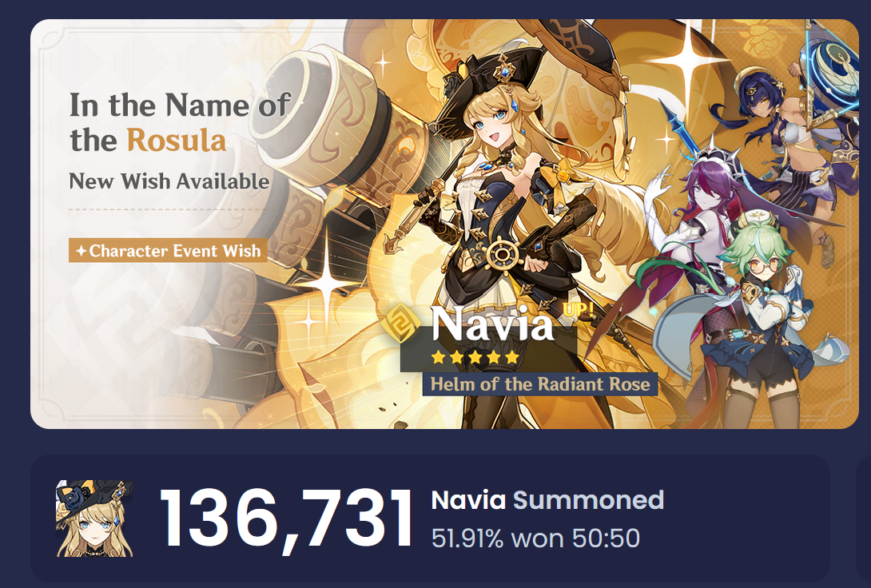Click the Geo element icon beside Navia
Image resolution: width=871 pixels, height=588 pixels.
406,324
